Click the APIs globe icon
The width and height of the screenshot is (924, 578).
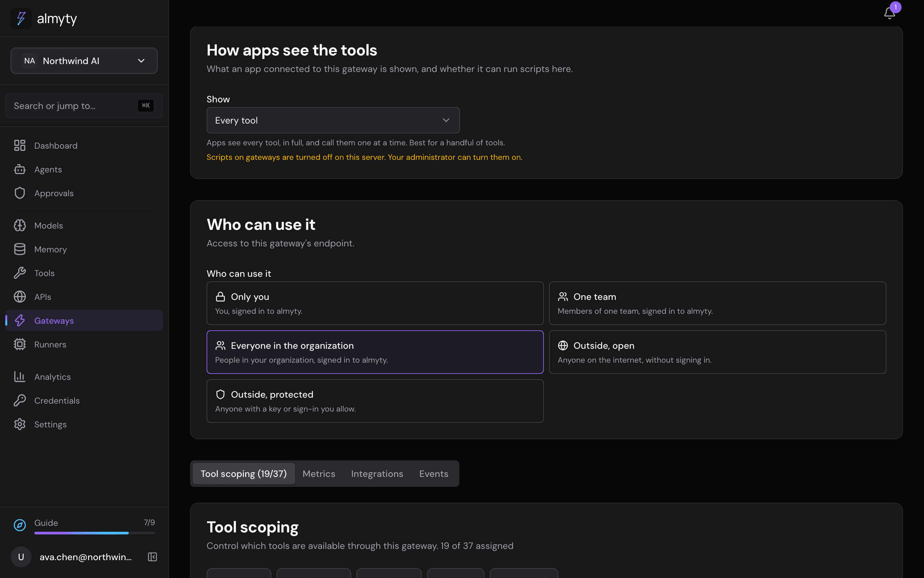click(20, 297)
